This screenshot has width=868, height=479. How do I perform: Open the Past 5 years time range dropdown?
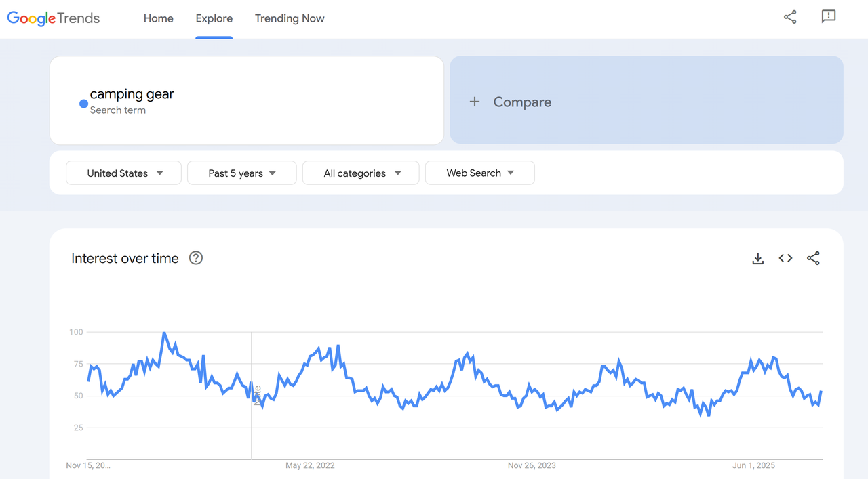pos(241,173)
